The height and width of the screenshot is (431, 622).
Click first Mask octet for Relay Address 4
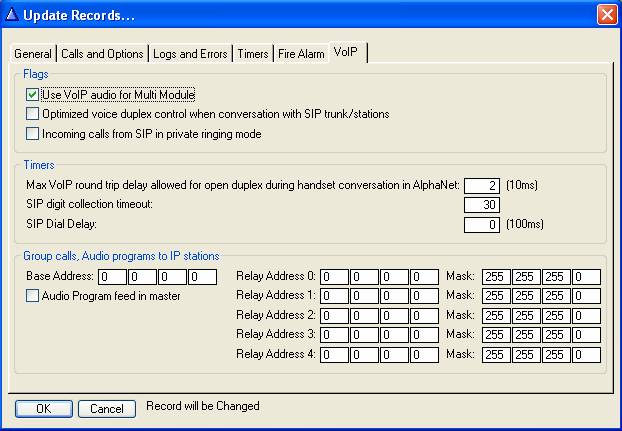pos(497,355)
